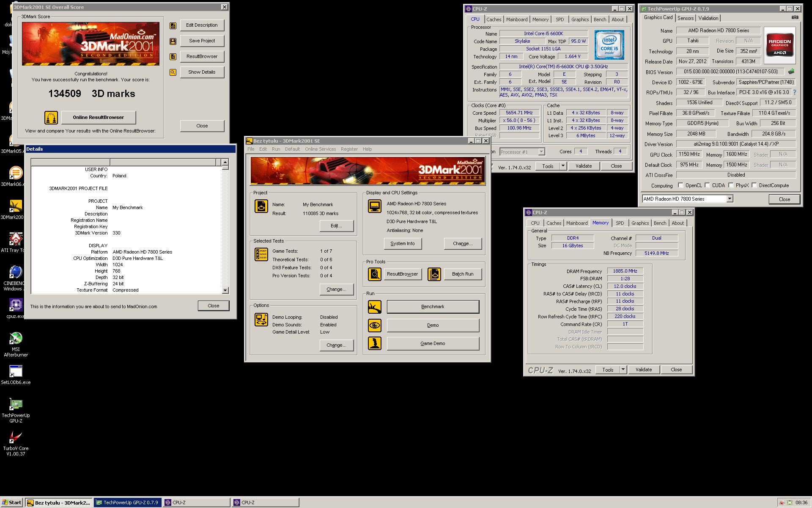
Task: Click Change... under Selected Tests
Action: 337,290
